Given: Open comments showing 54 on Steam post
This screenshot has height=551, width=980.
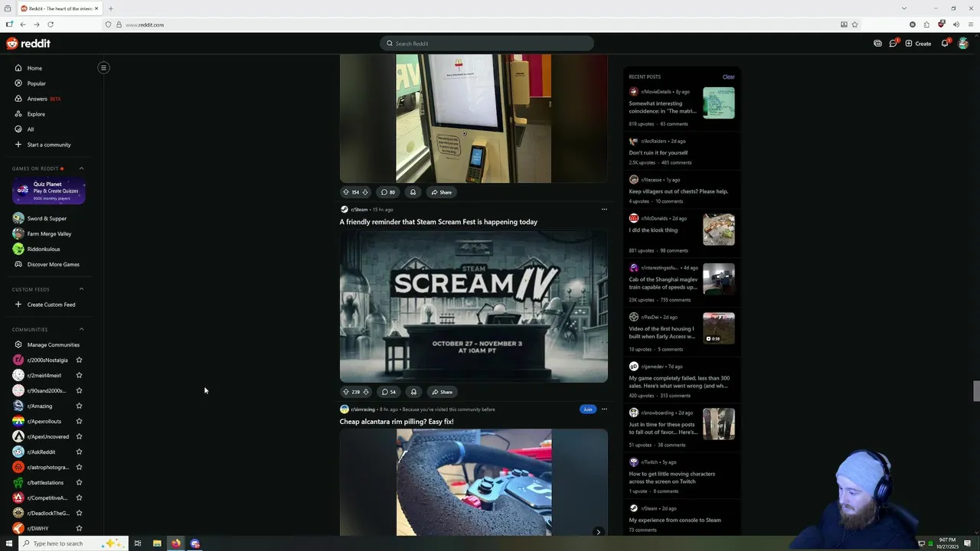Looking at the screenshot, I should click(389, 392).
